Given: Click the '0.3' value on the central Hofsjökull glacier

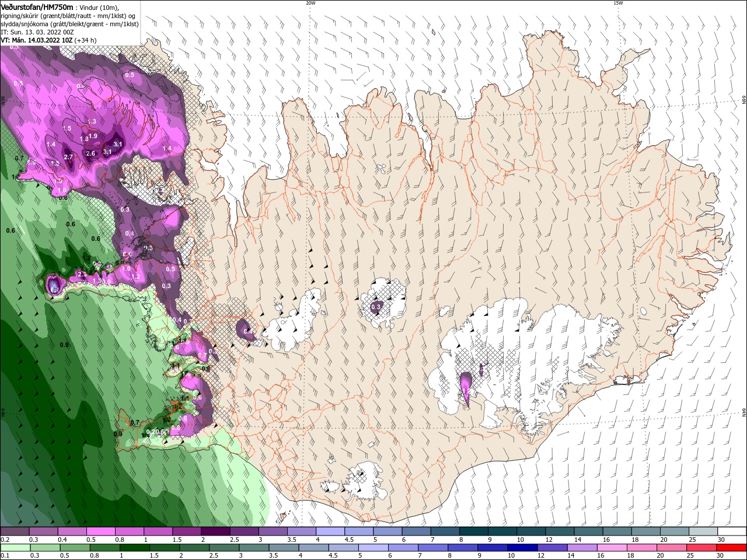Looking at the screenshot, I should point(376,306).
